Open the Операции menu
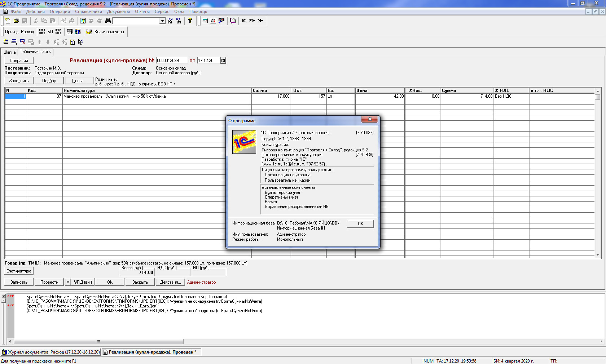Screen dimensions: 606x364 (x=60, y=12)
